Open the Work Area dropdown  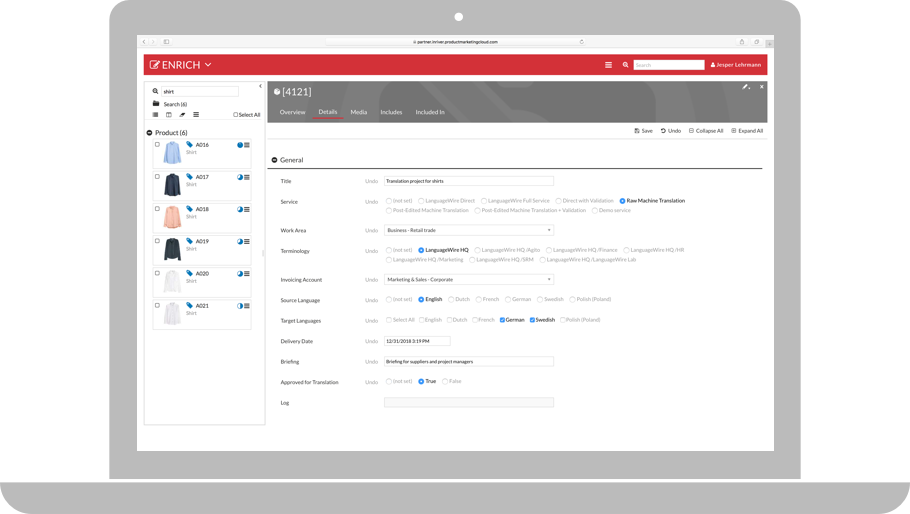(x=469, y=230)
